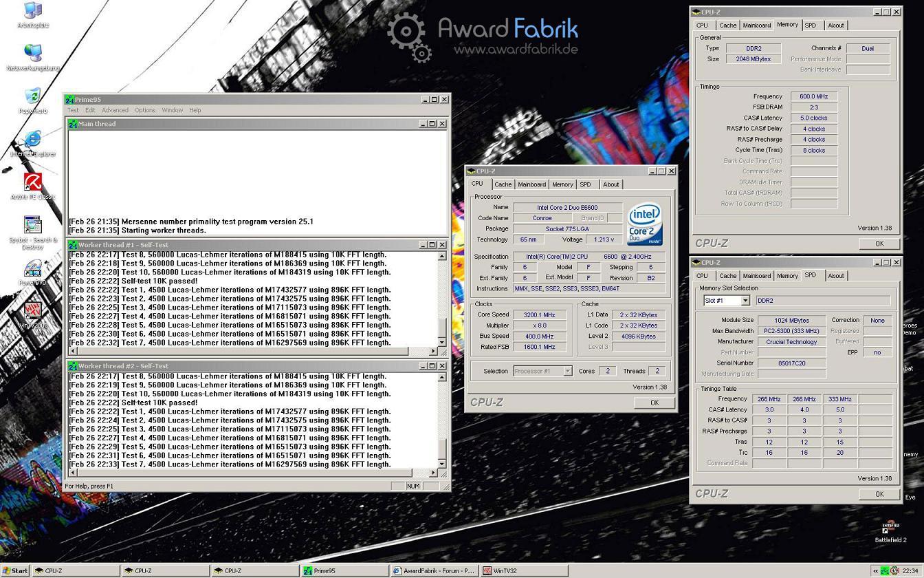Viewport: 924px width, 578px height.
Task: Open SPD tab in center CPU-Z window
Action: (585, 184)
